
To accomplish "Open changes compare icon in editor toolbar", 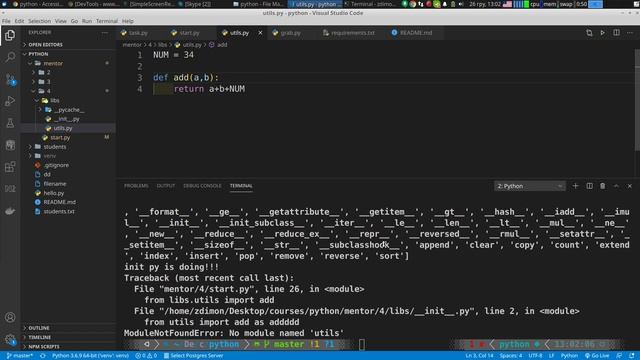I will pos(589,33).
